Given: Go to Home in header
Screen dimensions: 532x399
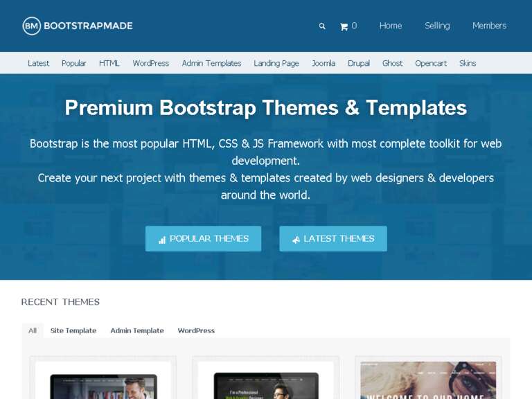Looking at the screenshot, I should coord(391,26).
